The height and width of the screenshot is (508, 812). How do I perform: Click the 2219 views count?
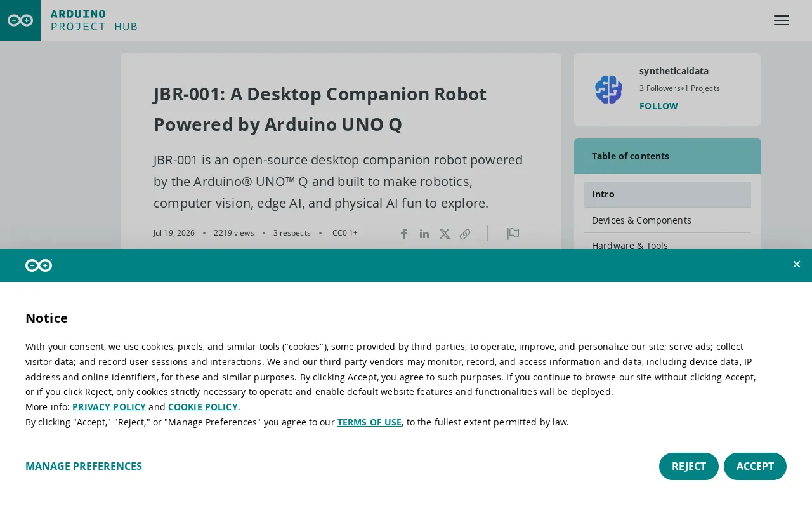point(234,233)
